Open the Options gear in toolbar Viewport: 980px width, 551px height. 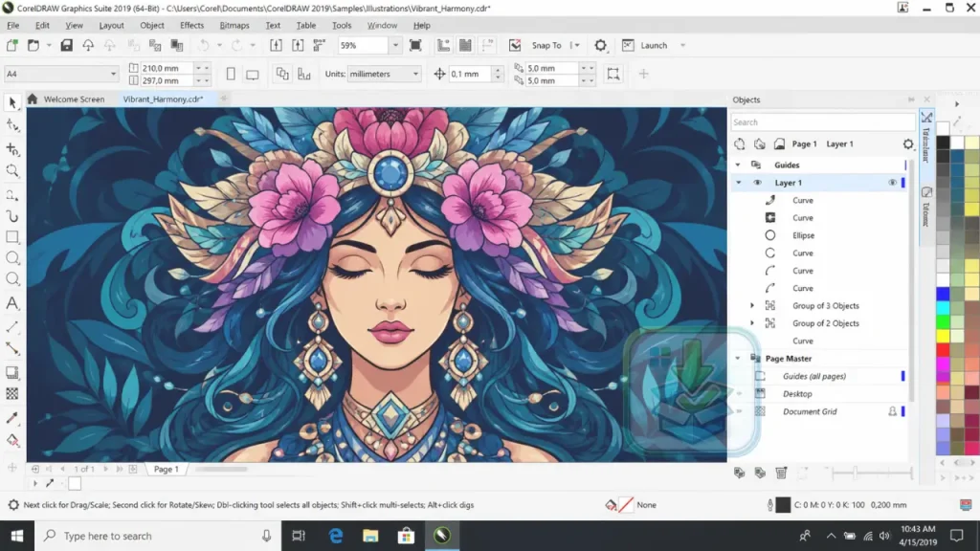pyautogui.click(x=600, y=45)
